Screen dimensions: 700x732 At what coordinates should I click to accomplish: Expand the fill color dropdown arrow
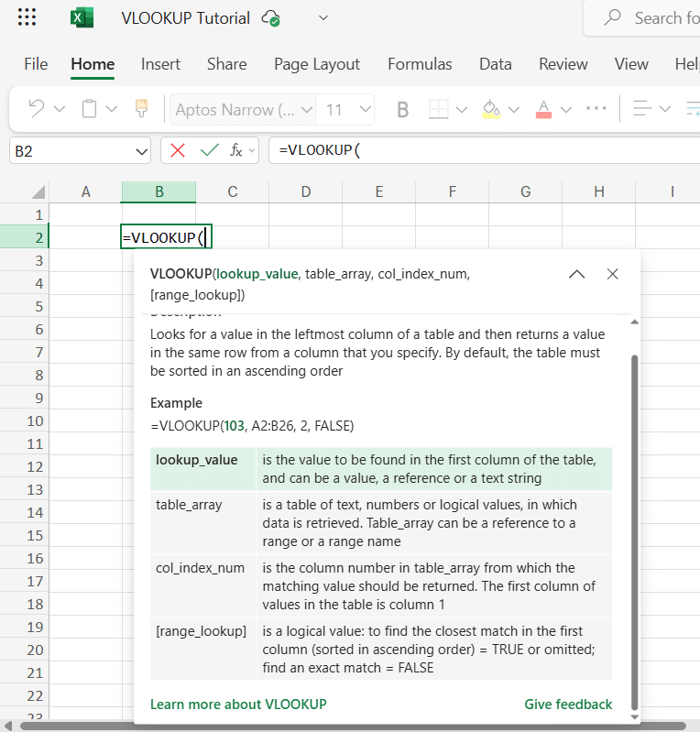(514, 110)
